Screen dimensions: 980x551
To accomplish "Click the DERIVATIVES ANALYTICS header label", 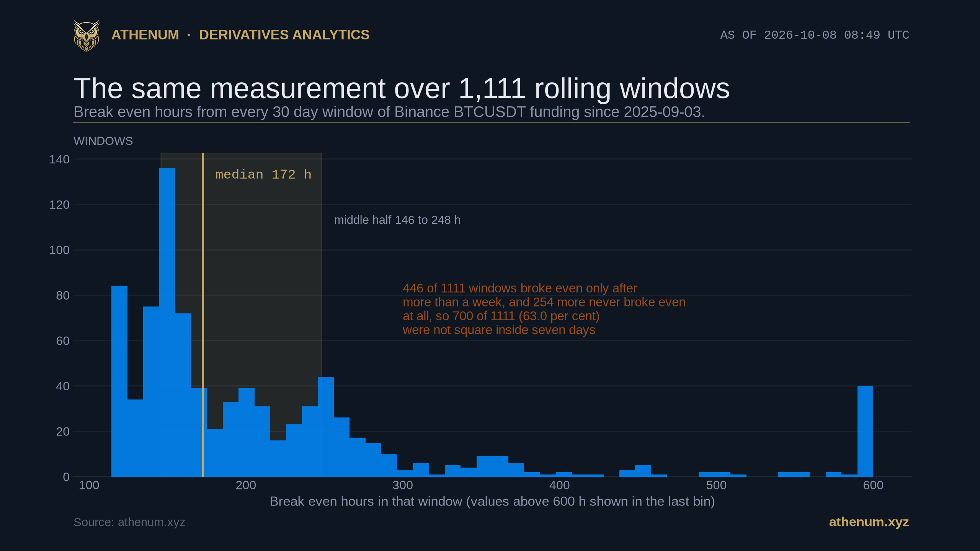I will [x=284, y=35].
